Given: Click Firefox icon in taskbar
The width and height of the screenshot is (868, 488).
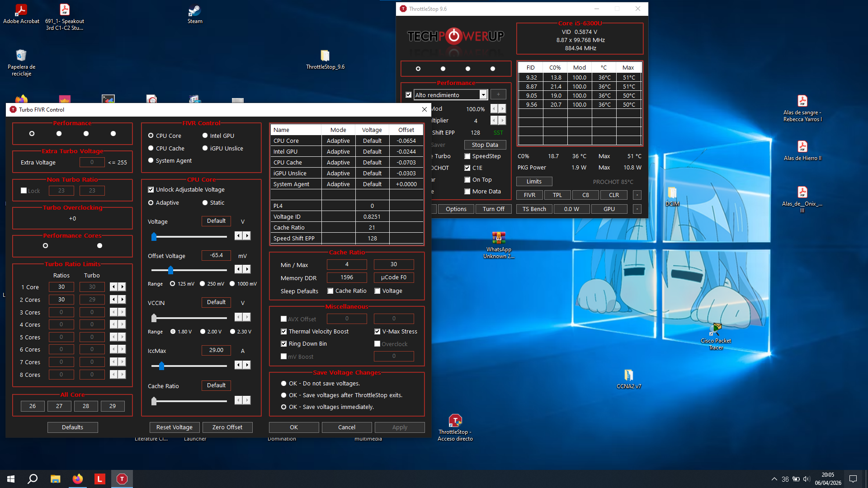Looking at the screenshot, I should coord(78,479).
